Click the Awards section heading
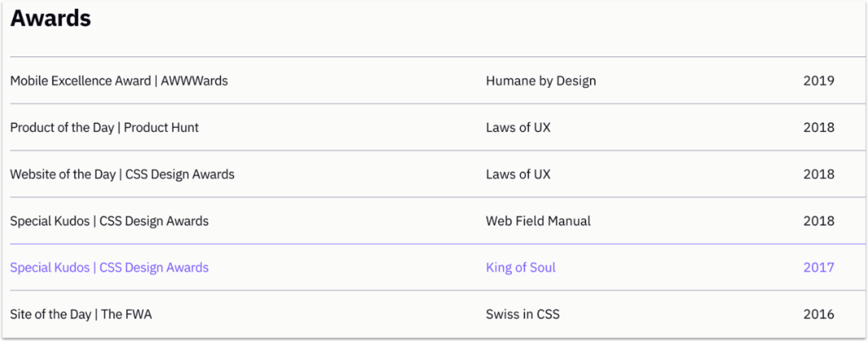This screenshot has width=868, height=341. (51, 18)
